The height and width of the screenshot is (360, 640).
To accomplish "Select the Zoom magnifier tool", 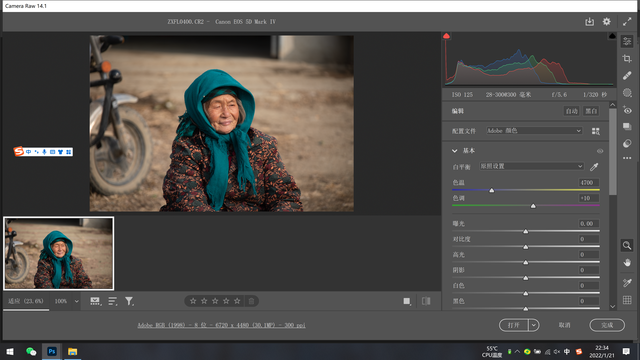I will pos(627,245).
